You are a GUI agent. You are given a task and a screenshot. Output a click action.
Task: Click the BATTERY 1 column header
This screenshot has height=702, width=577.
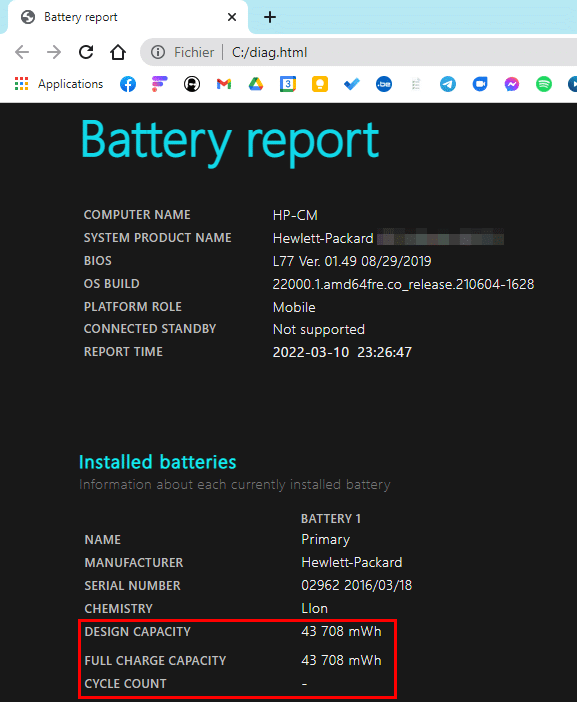(x=331, y=518)
